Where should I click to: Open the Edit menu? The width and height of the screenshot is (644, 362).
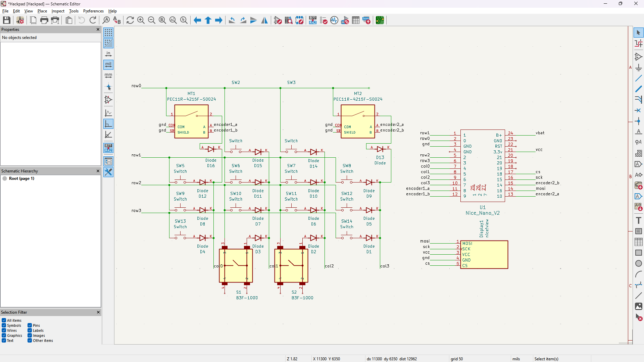point(16,11)
